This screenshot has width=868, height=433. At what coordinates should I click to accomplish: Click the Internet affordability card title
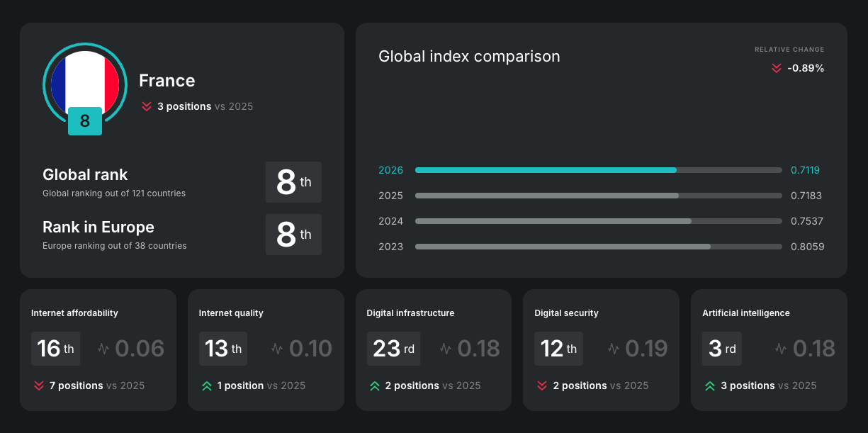tap(74, 313)
